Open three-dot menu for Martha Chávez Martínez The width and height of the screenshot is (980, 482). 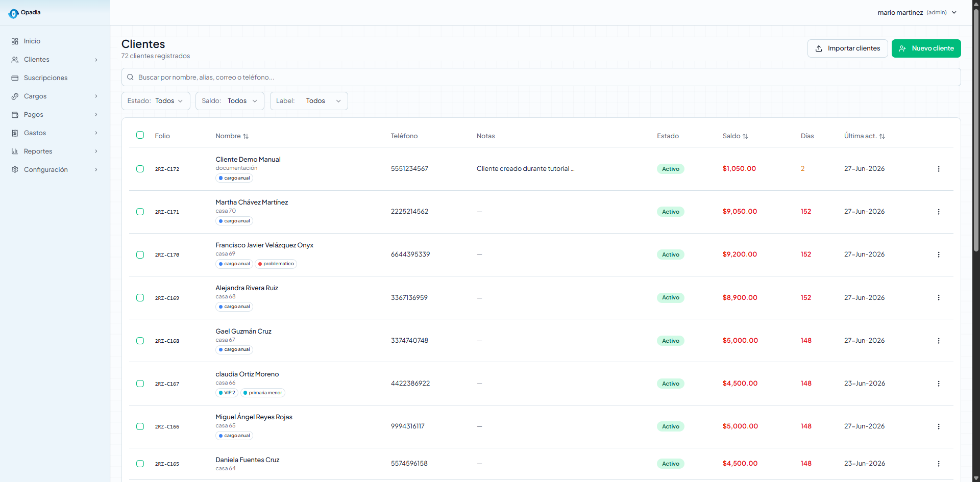pos(938,212)
